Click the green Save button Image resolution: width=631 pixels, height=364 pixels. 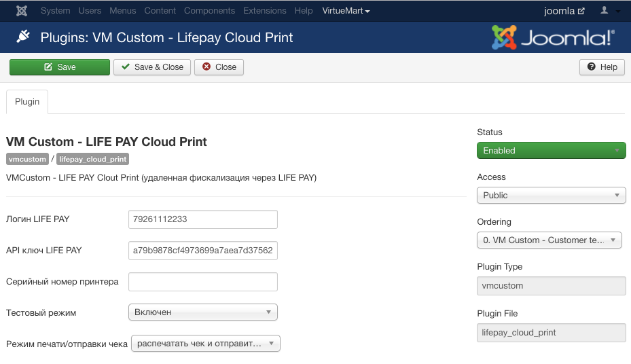pyautogui.click(x=60, y=67)
